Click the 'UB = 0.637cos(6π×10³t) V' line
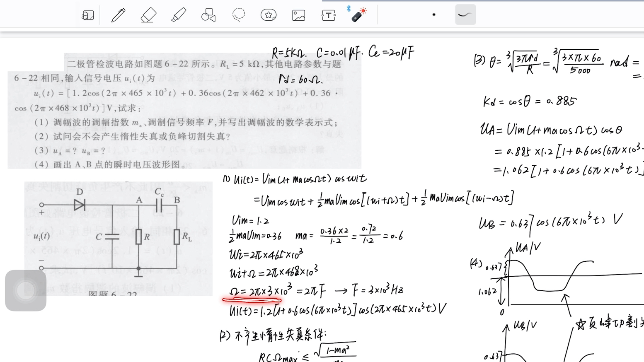This screenshot has width=644, height=362. pos(551,222)
